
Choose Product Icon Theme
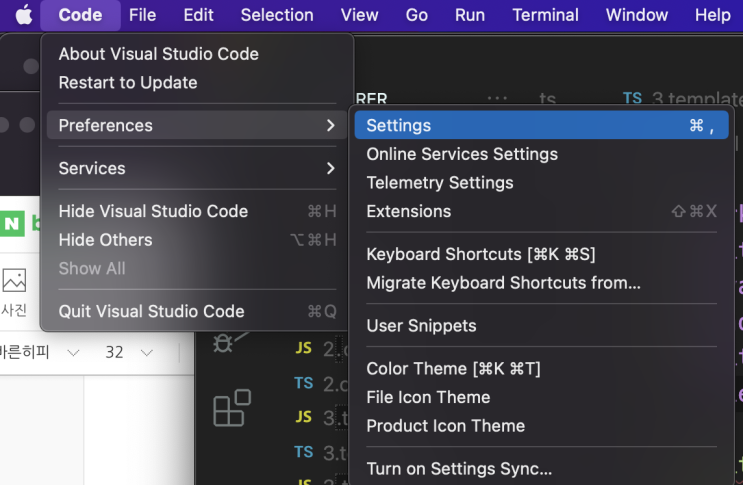542,426
